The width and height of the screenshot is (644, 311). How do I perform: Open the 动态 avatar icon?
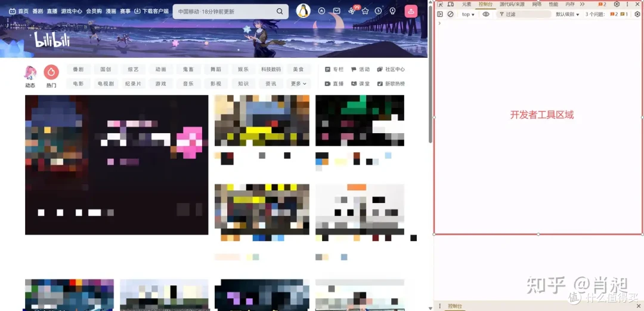(x=30, y=72)
